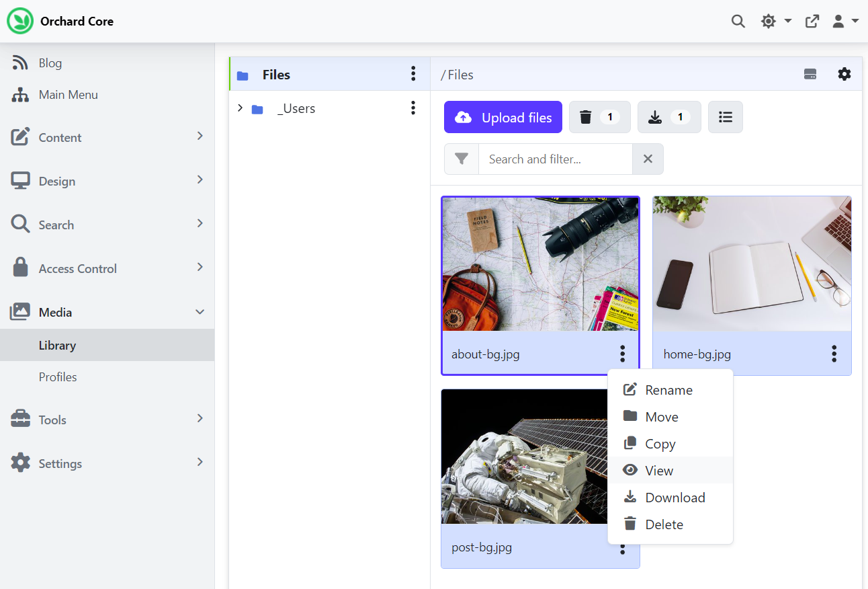
Task: Expand the Content sidebar section
Action: [107, 137]
